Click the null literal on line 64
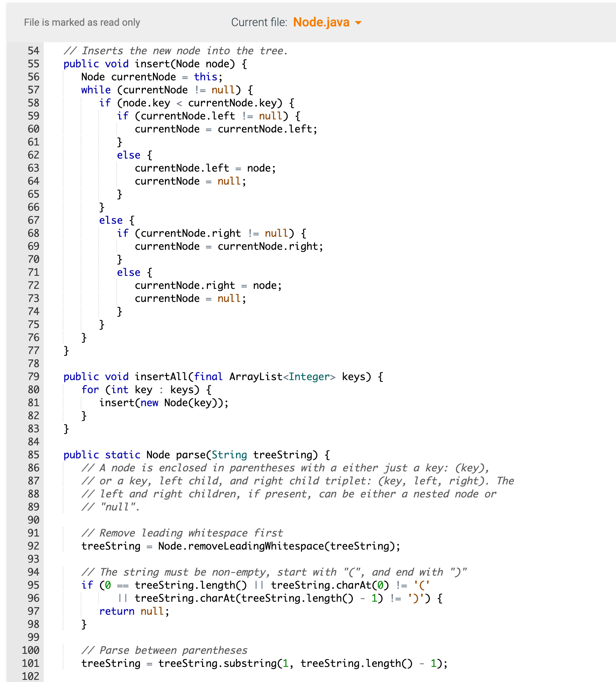This screenshot has height=682, width=616. pyautogui.click(x=229, y=181)
